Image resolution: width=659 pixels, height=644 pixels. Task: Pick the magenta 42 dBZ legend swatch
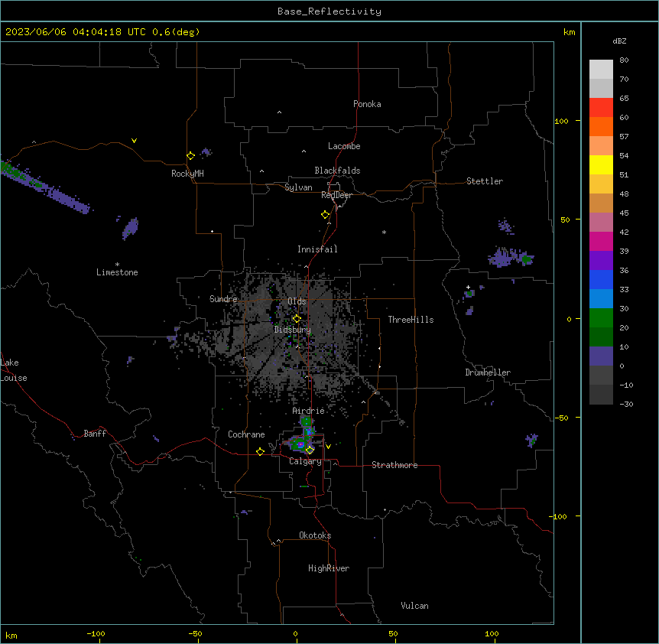[x=601, y=241]
